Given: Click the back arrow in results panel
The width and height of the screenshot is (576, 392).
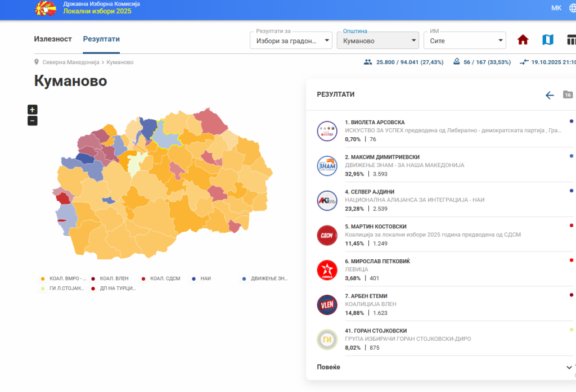Looking at the screenshot, I should point(550,95).
